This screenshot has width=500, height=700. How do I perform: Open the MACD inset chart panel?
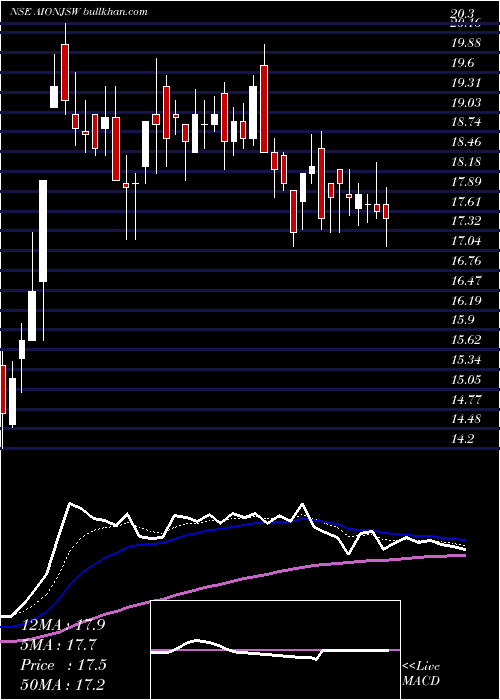[x=275, y=650]
